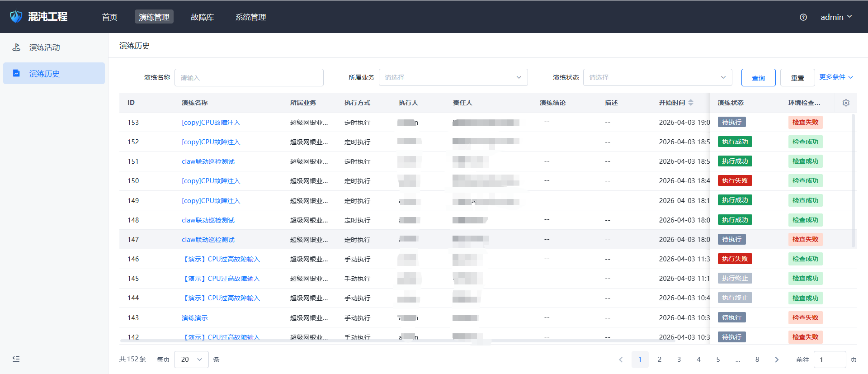
Task: Go to next page arrow
Action: [x=776, y=360]
